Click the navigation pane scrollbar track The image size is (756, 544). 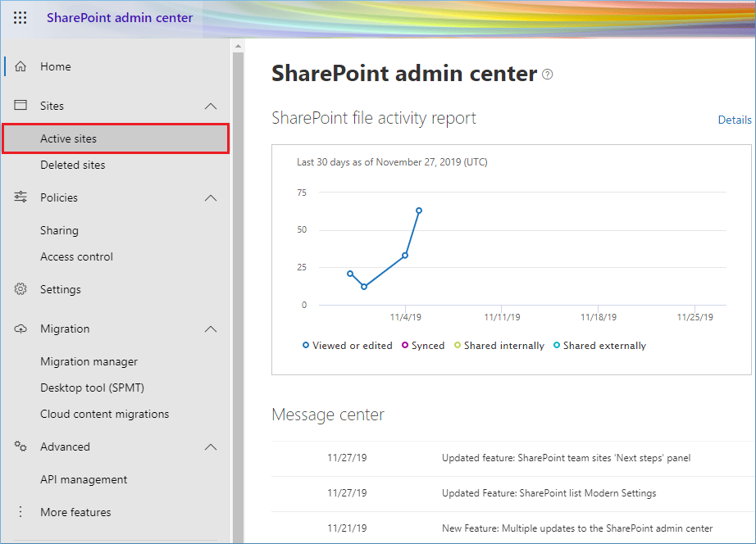pos(238,299)
